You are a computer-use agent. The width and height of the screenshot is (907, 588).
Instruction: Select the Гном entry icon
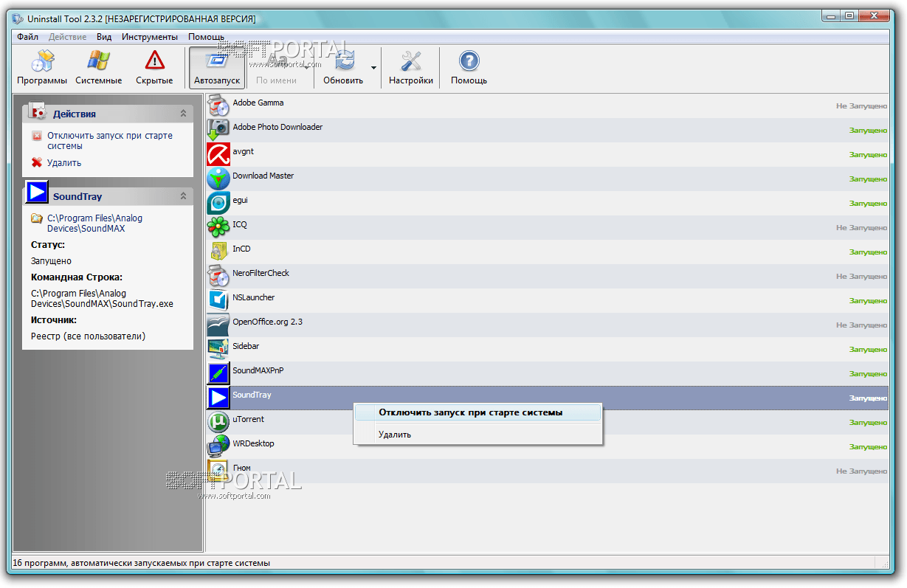tap(218, 471)
